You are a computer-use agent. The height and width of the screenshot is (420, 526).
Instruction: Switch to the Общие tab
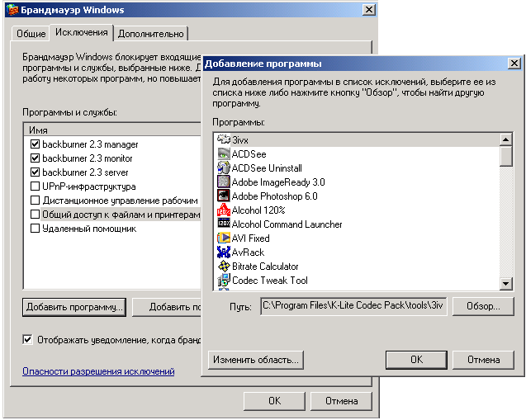pos(31,34)
